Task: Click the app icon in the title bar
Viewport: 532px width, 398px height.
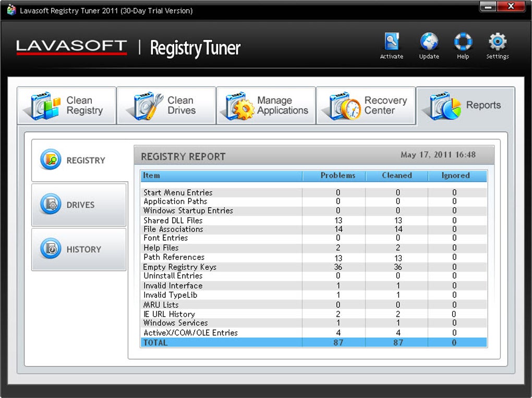Action: pyautogui.click(x=11, y=10)
